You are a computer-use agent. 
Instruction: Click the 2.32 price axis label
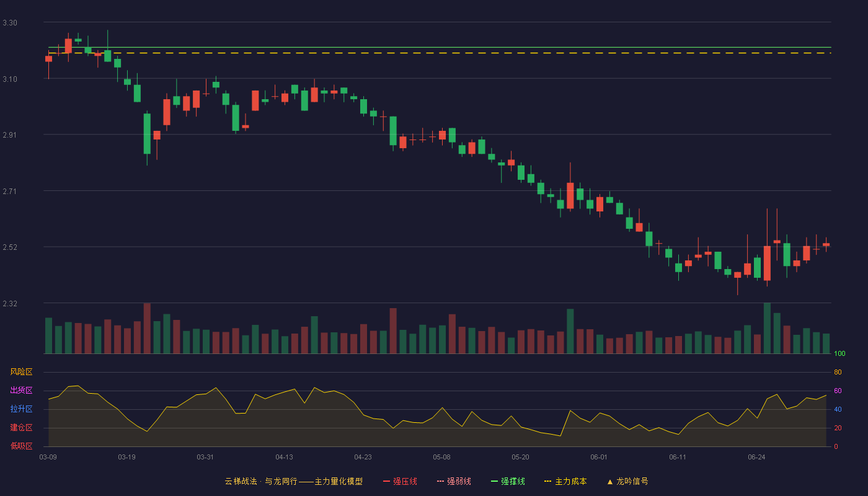click(10, 303)
